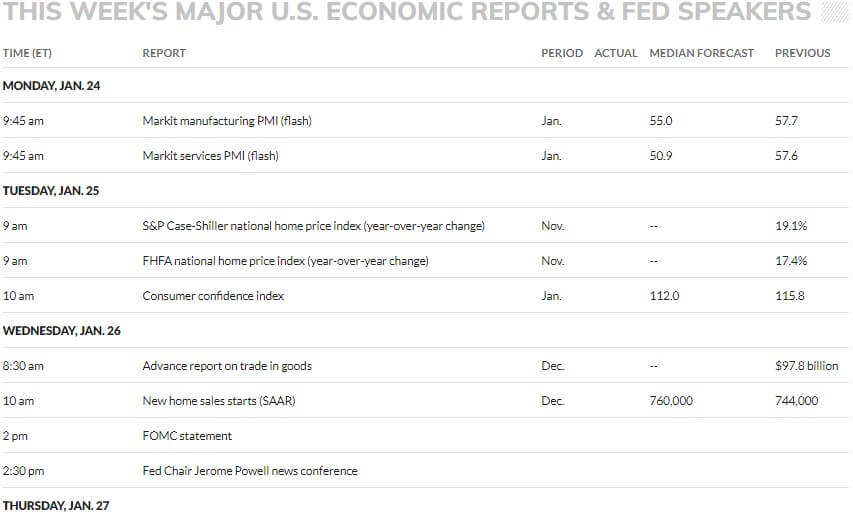Click the TIME (ET) column header
The image size is (853, 523).
tap(27, 53)
